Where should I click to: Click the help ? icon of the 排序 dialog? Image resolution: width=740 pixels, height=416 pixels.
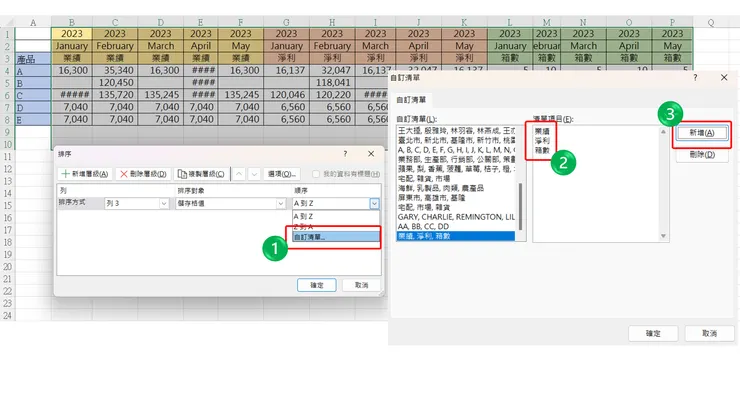tap(345, 153)
